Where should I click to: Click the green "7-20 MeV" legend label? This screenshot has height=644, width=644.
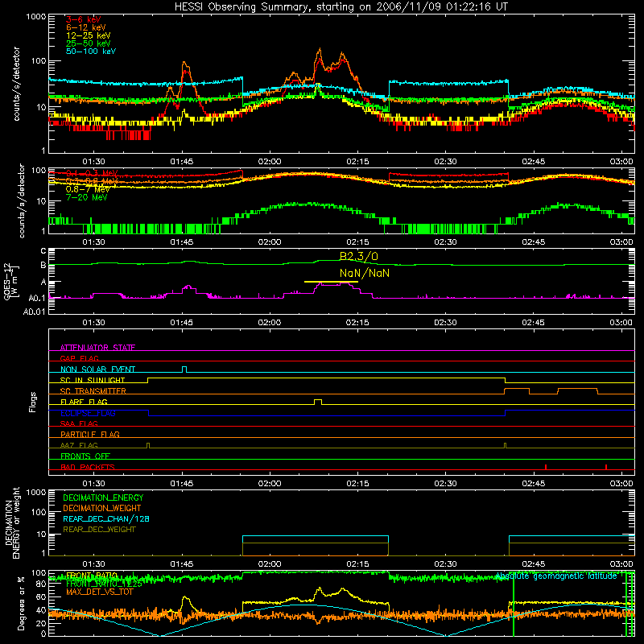(86, 197)
